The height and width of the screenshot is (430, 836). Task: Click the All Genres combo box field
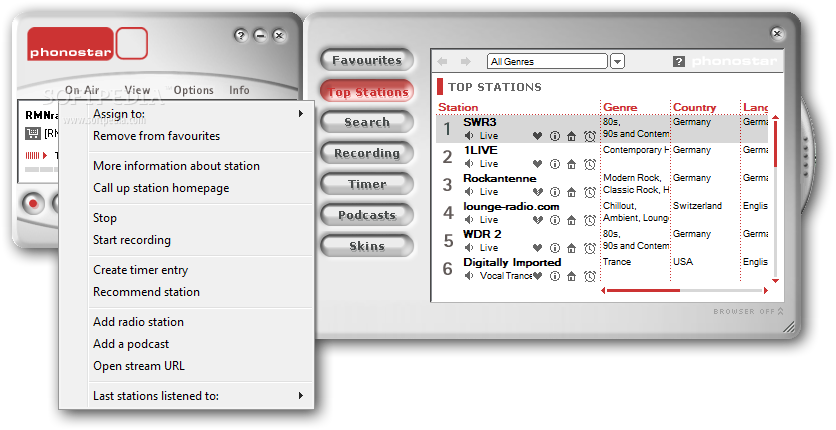547,62
